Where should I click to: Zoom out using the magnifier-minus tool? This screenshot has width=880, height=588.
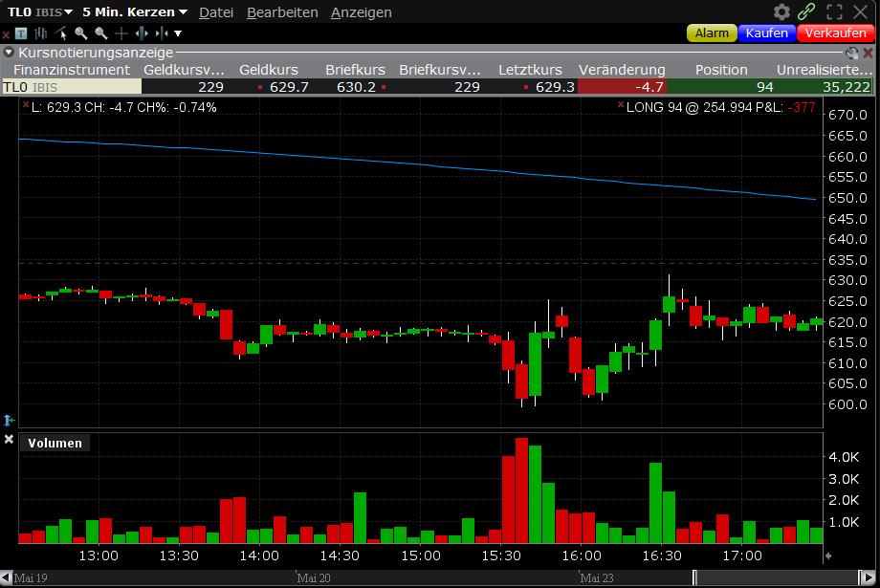(99, 32)
